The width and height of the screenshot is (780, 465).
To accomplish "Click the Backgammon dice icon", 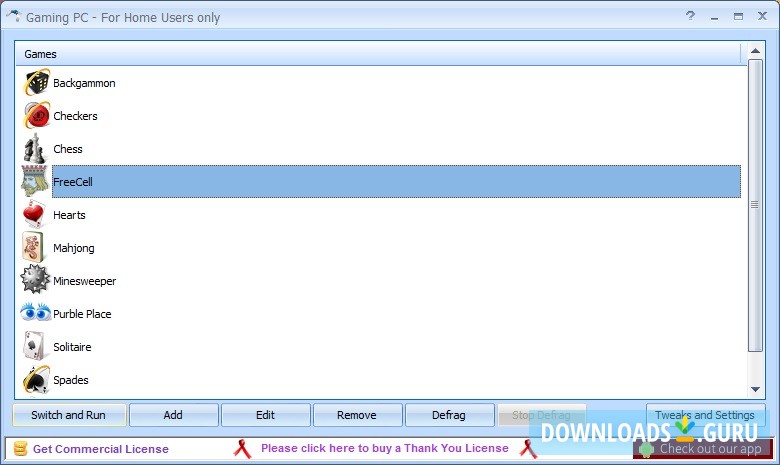I will click(x=36, y=83).
